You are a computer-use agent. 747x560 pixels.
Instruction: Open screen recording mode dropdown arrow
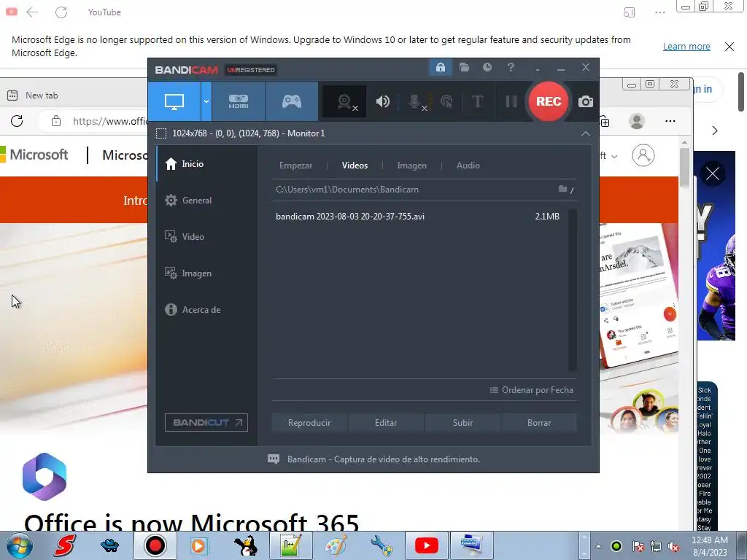pyautogui.click(x=206, y=101)
